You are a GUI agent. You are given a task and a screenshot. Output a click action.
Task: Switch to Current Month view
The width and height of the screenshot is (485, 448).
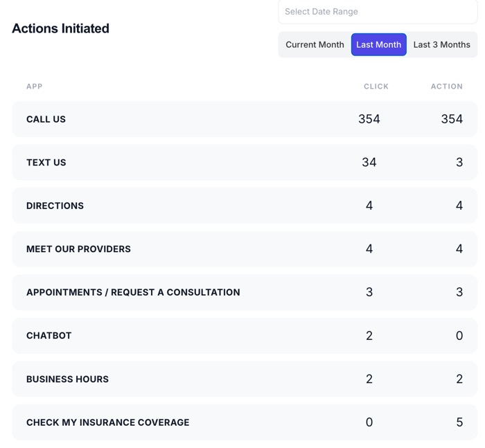click(315, 44)
